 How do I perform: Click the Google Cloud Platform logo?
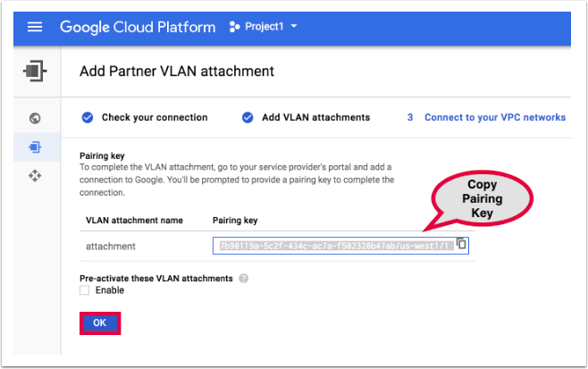[x=138, y=27]
